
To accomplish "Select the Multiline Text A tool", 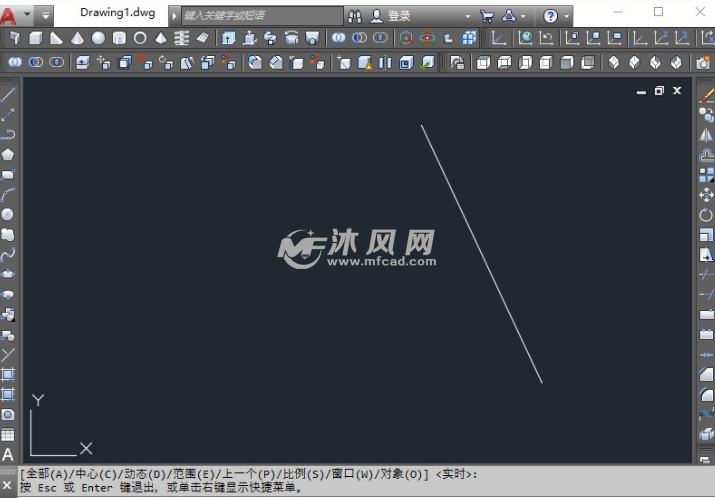I will point(8,455).
